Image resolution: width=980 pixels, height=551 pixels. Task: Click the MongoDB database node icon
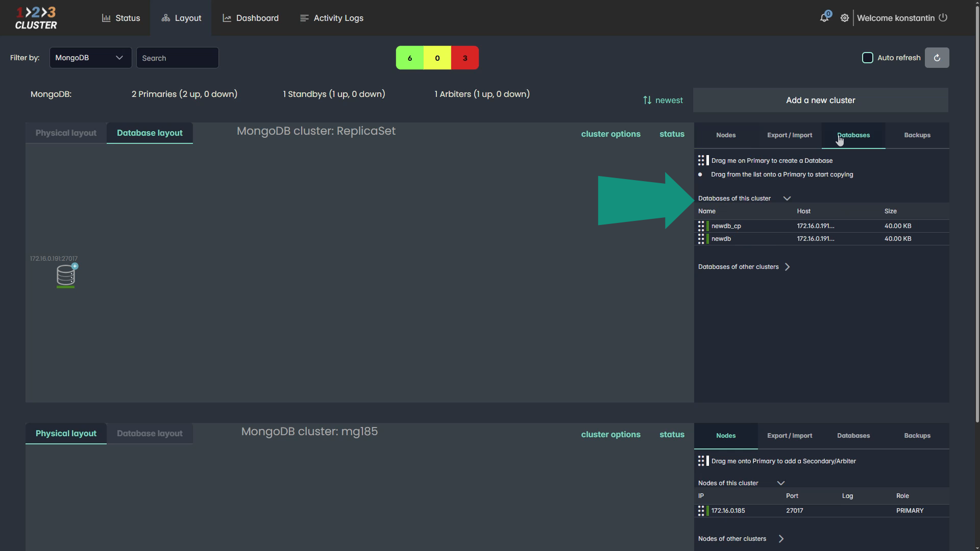point(65,275)
